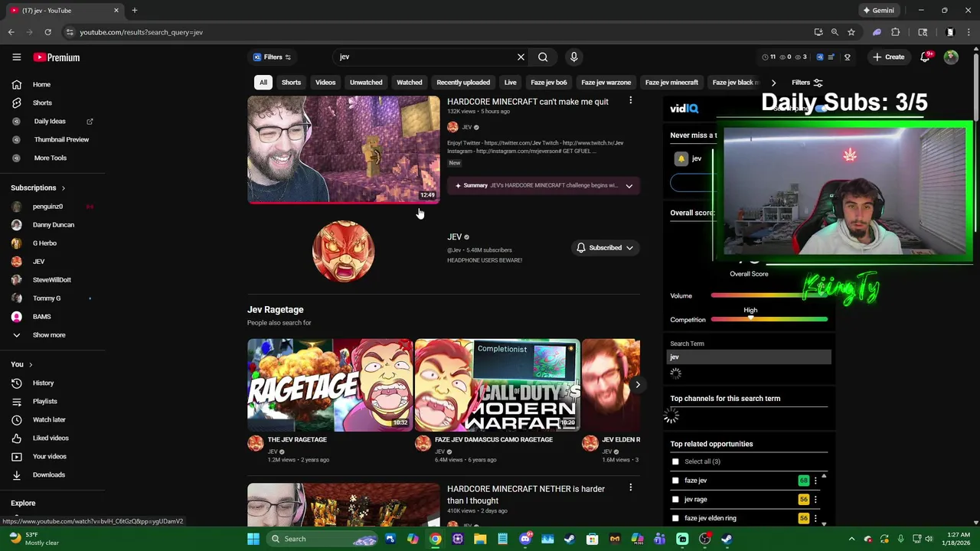Click the Volume score slider bar
The height and width of the screenshot is (551, 980).
(769, 295)
